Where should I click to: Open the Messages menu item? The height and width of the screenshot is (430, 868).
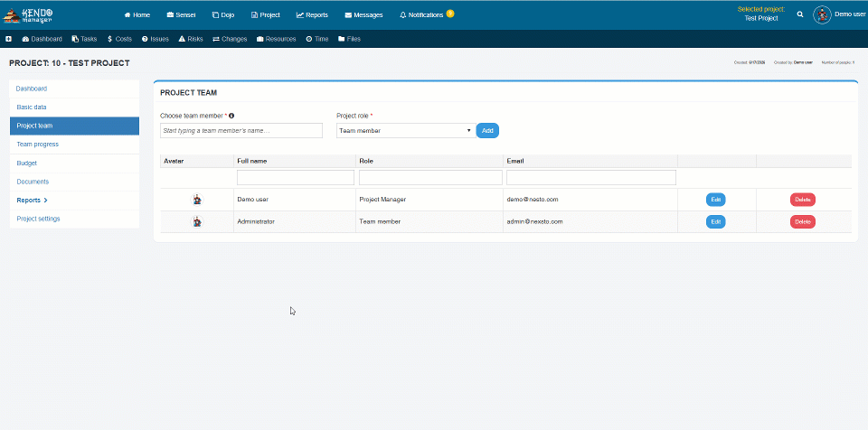click(x=363, y=15)
